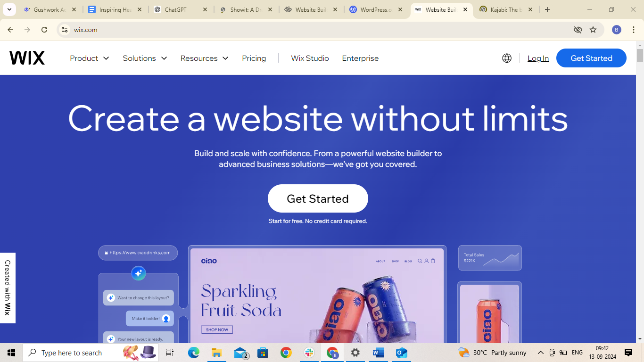Switch to the ChatGPT tab
This screenshot has height=362, width=644.
tap(181, 9)
